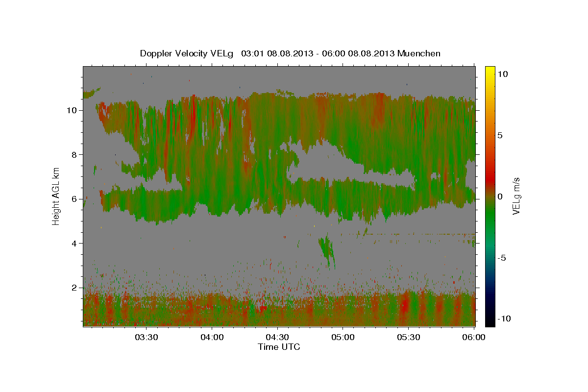Click the height axis label 10
This screenshot has height=392, width=588.
[x=72, y=110]
